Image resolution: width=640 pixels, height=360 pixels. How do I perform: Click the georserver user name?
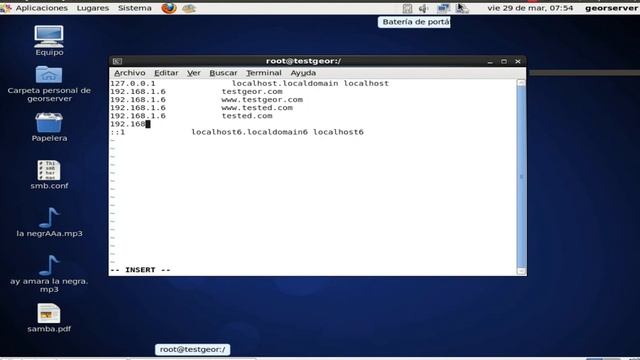pyautogui.click(x=611, y=8)
